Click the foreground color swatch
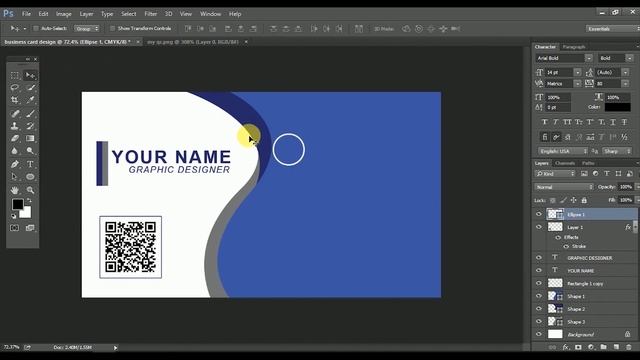This screenshot has height=360, width=640. click(x=18, y=204)
